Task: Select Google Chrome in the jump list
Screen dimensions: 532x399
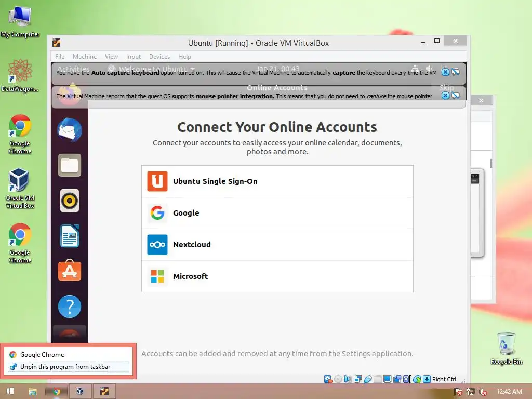Action: tap(68, 355)
